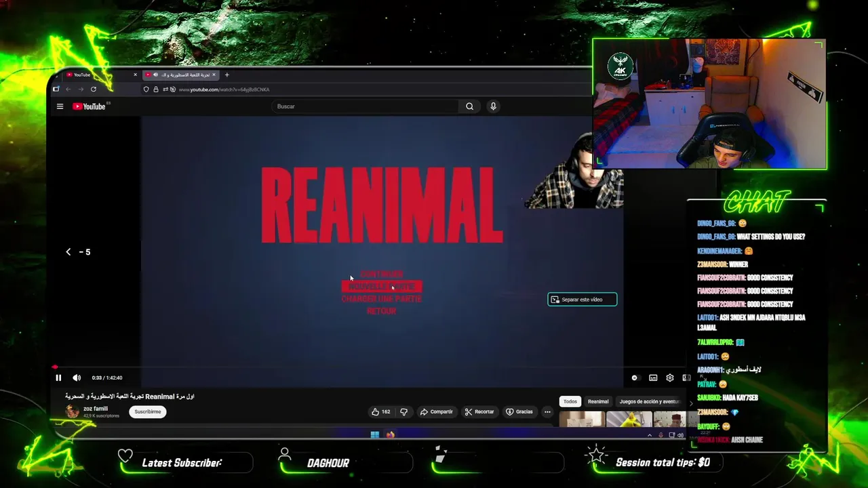Reload the page with browser refresh icon
The height and width of the screenshot is (488, 868).
pyautogui.click(x=94, y=89)
